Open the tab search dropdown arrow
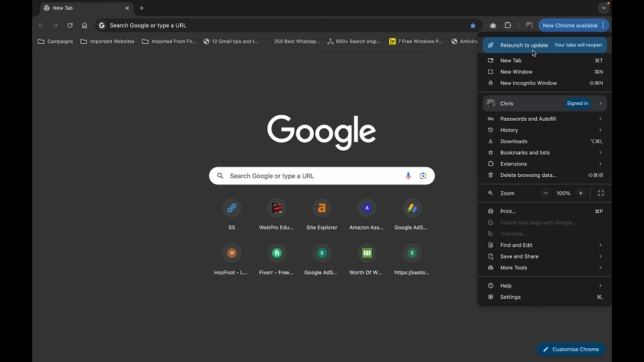Viewport: 644px width, 362px height. (604, 8)
